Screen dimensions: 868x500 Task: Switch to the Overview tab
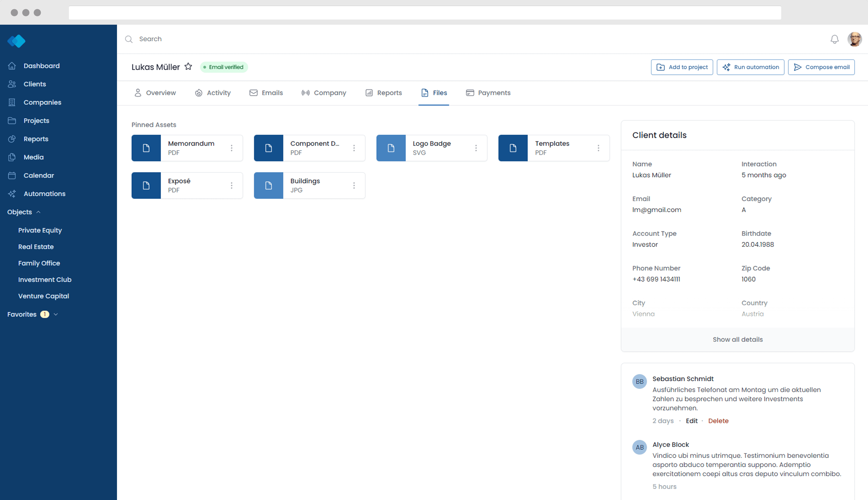pos(155,93)
